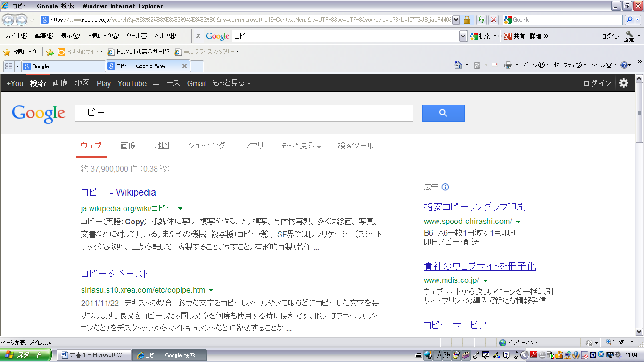Click the HotMail の無料サービス favorites link

pos(139,52)
